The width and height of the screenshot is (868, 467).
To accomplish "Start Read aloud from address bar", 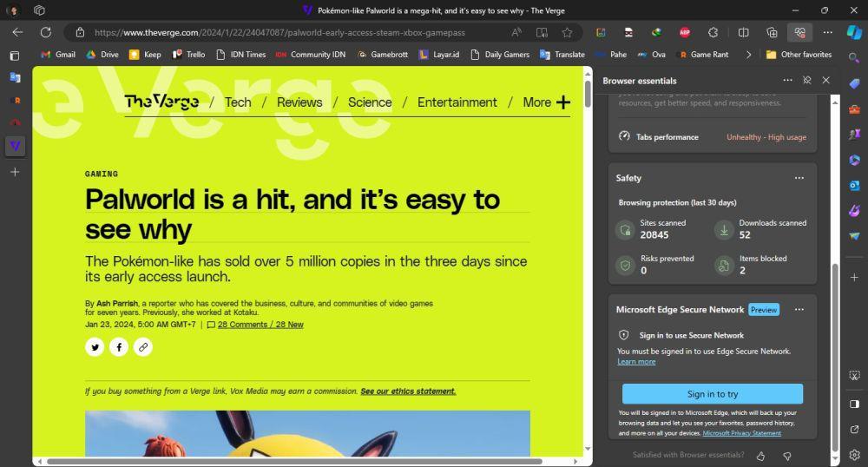I will [516, 33].
